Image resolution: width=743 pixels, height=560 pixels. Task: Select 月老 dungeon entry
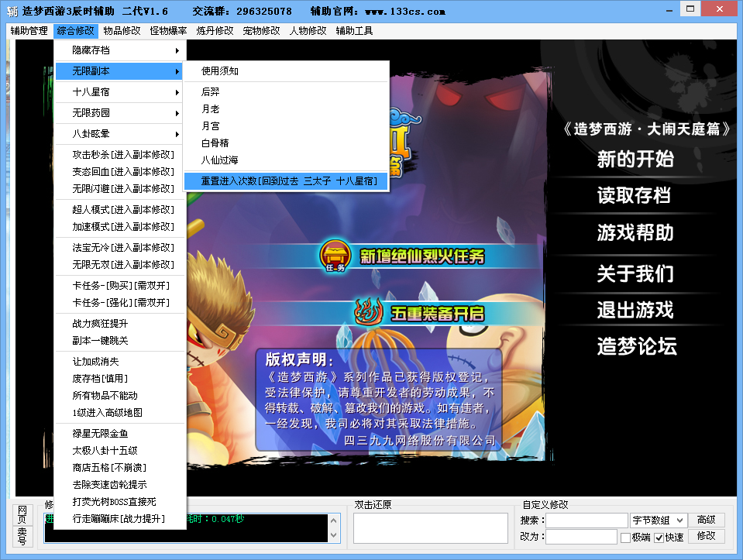(x=286, y=109)
